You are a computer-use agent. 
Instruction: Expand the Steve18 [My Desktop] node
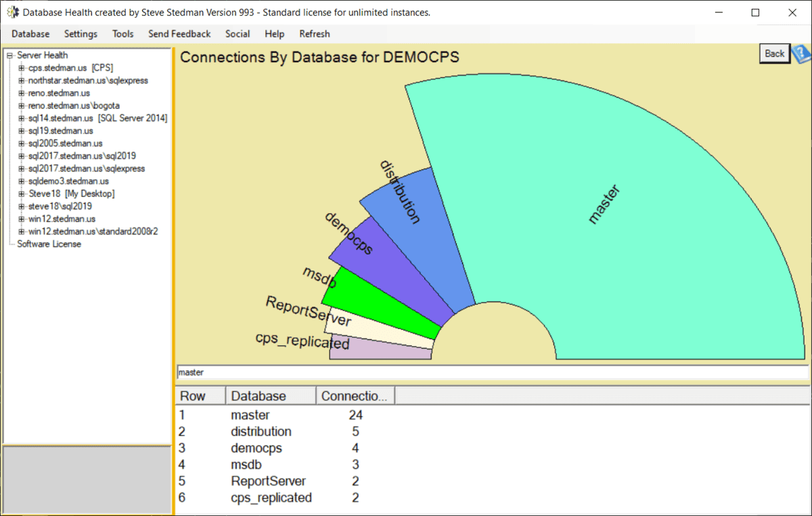click(22, 194)
